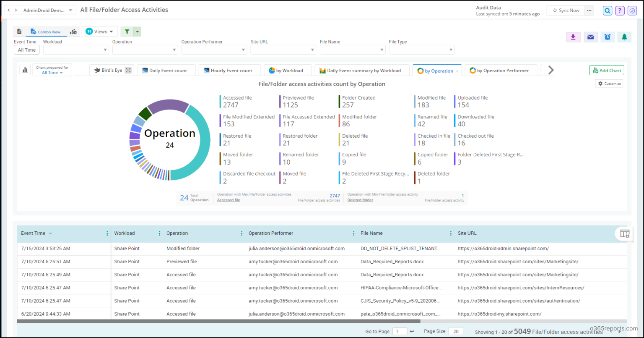Sort by the Event Time column header
This screenshot has width=644, height=338.
33,233
